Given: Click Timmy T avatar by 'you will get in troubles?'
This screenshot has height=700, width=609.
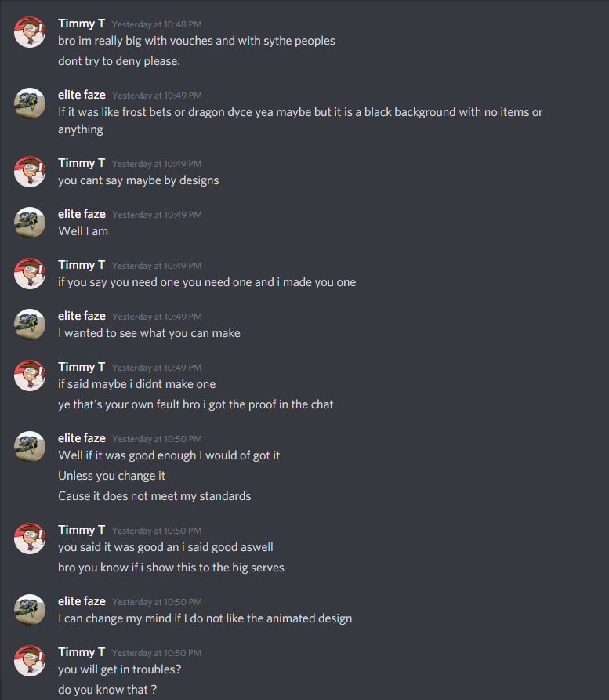Looking at the screenshot, I should click(x=30, y=661).
